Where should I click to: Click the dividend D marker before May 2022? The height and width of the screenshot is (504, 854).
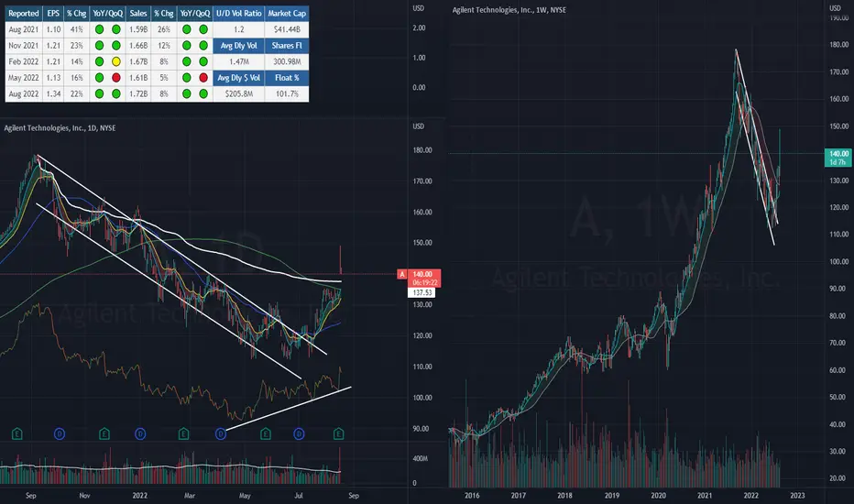pos(221,433)
